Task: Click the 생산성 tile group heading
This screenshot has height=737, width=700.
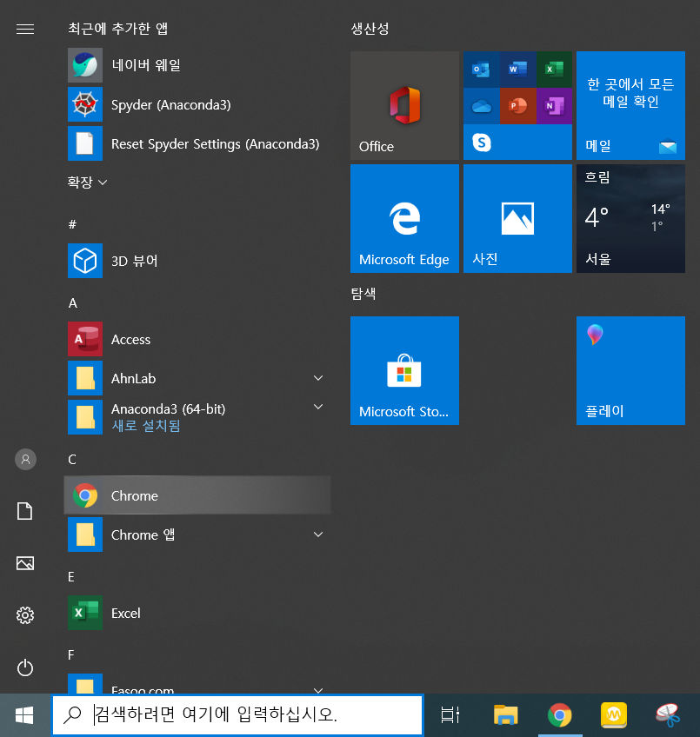Action: pyautogui.click(x=370, y=29)
